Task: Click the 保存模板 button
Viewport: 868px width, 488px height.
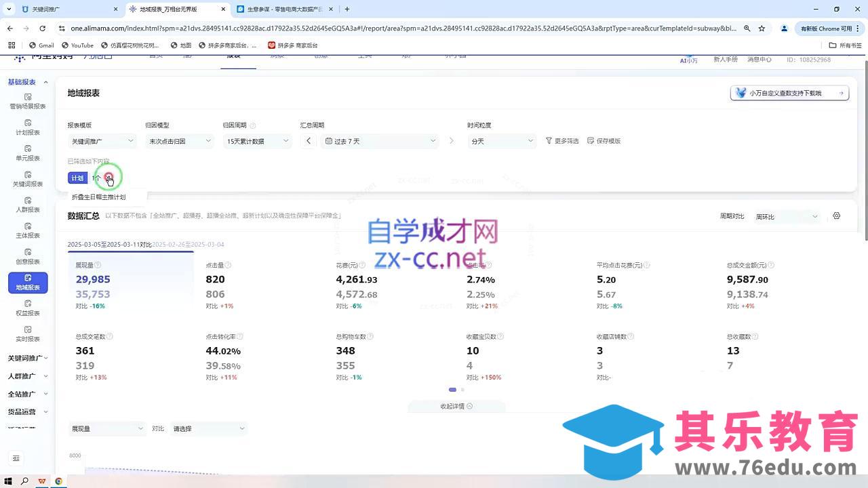Action: [605, 141]
